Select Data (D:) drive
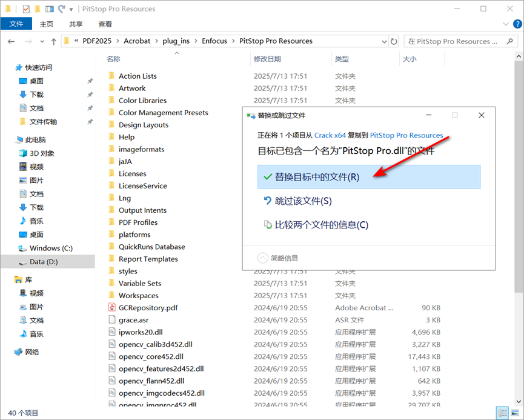Screen dimensions: 524x420 point(44,262)
